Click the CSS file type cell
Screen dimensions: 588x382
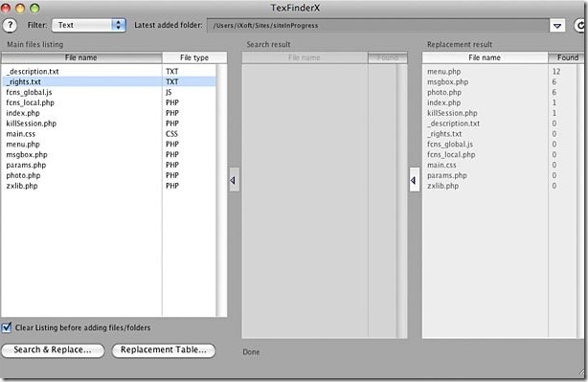click(x=171, y=134)
